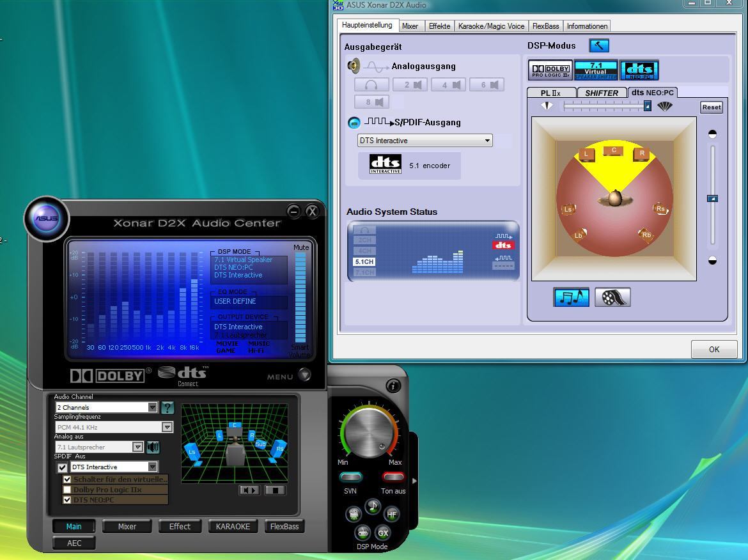
Task: Uncheck 'Schalter für den virtuelle..' checkbox
Action: click(x=67, y=479)
